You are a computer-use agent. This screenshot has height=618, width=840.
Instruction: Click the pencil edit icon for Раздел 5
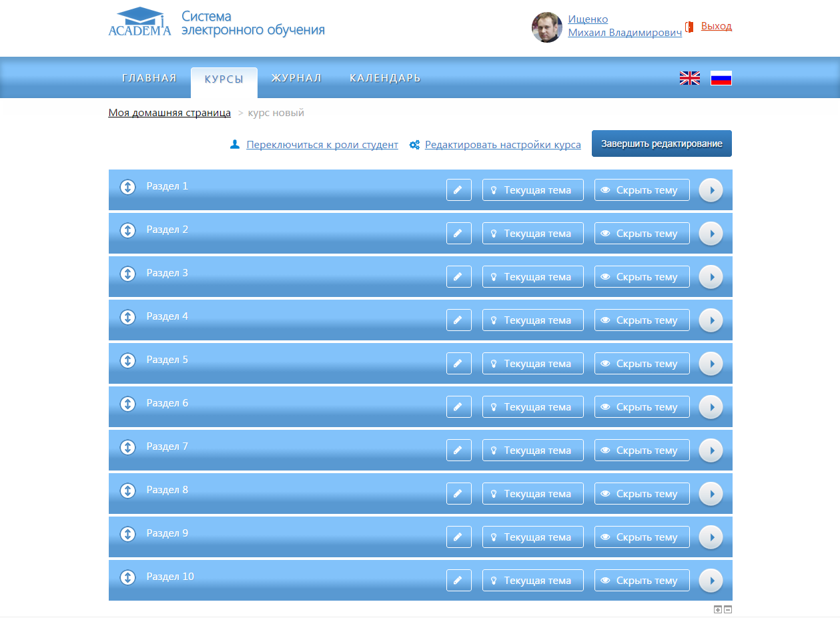[458, 364]
